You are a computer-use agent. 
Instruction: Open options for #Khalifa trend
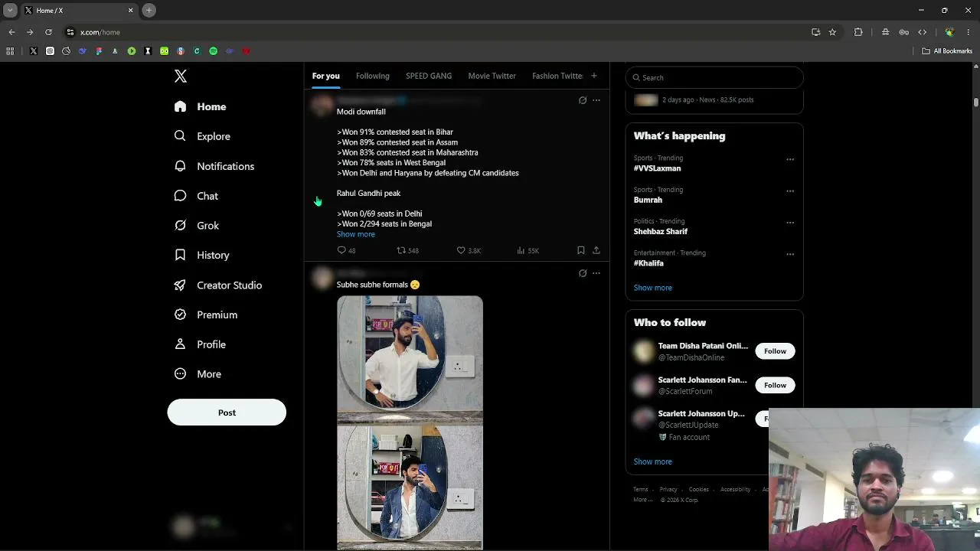click(x=790, y=254)
